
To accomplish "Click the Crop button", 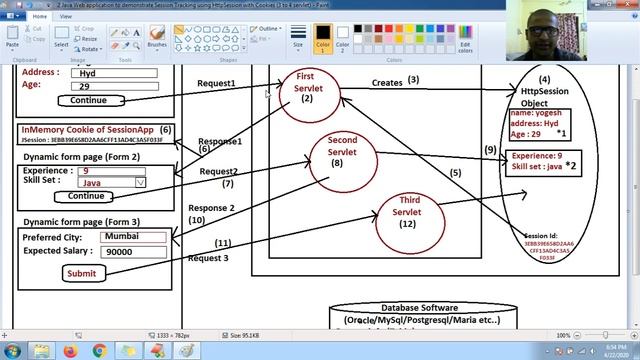I will point(84,29).
